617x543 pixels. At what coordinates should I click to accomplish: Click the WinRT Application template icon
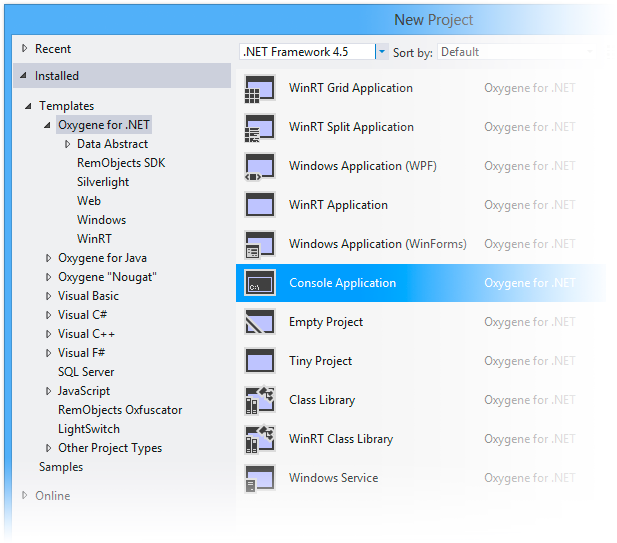[x=260, y=205]
